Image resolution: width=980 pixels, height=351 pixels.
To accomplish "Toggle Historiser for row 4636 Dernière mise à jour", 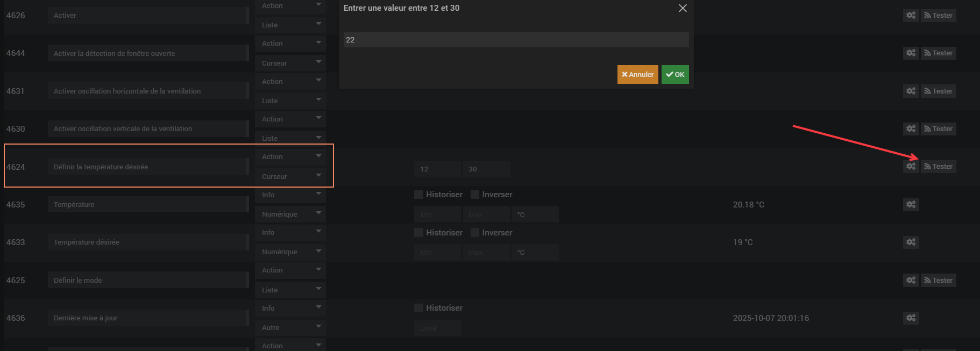I will (x=418, y=308).
